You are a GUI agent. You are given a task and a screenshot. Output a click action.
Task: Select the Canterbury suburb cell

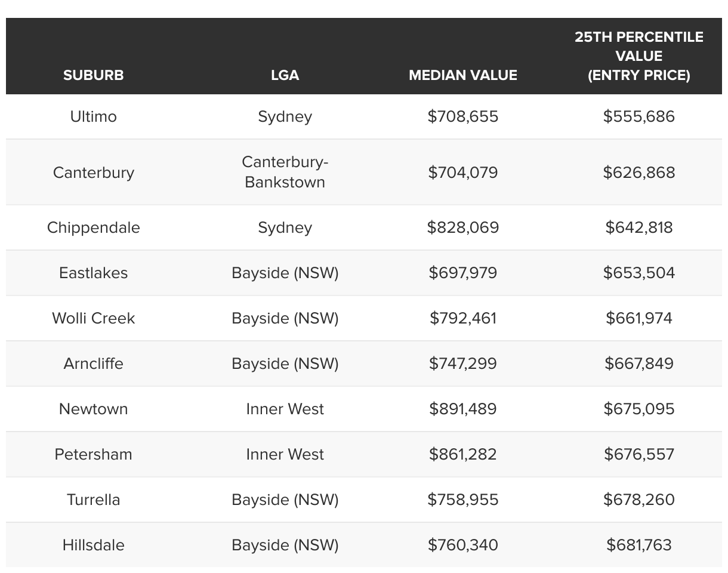click(94, 172)
